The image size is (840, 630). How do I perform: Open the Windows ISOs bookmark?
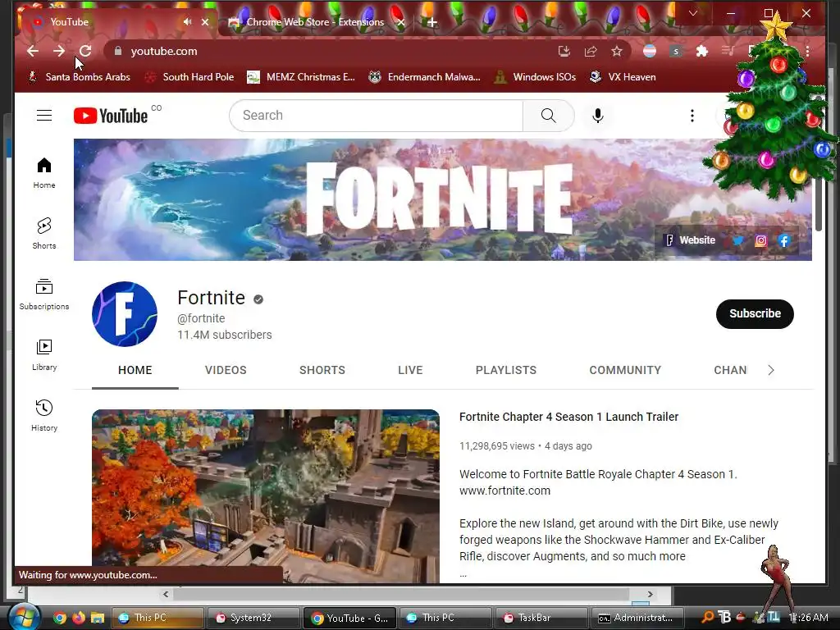[536, 76]
